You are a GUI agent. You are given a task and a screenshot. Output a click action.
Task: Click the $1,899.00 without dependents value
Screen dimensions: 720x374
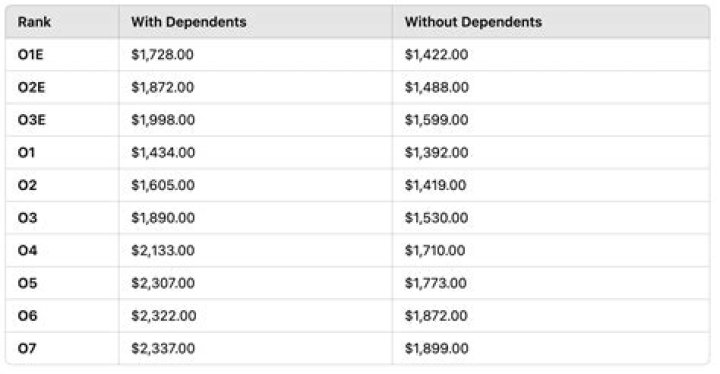click(436, 348)
